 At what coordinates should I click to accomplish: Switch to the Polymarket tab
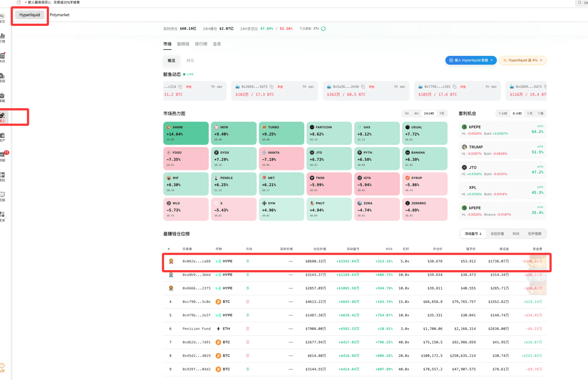(60, 15)
